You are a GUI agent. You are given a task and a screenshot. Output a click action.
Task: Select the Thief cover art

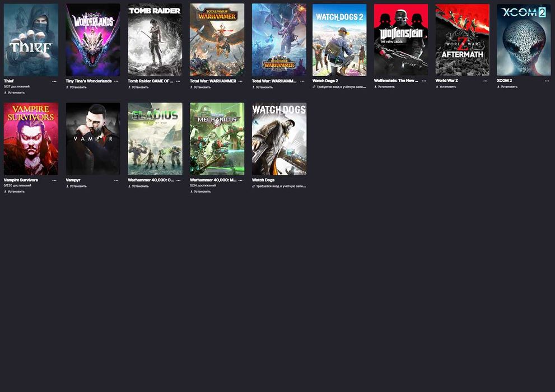coord(31,40)
